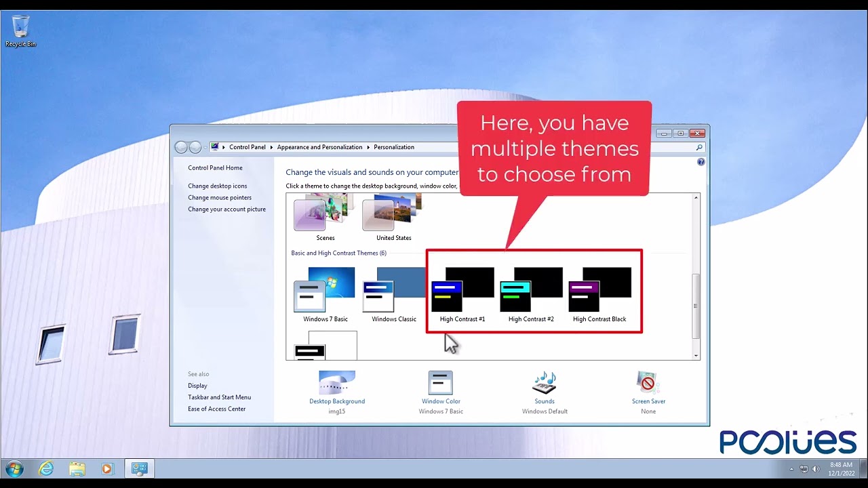Open Control Panel Home link
Viewport: 868px width, 488px height.
(x=215, y=167)
